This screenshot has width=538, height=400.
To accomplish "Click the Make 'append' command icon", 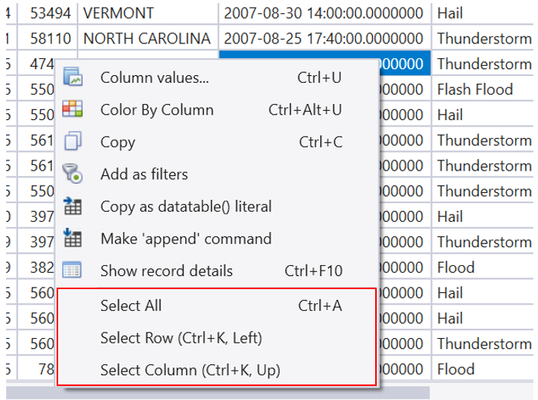I will pyautogui.click(x=72, y=238).
